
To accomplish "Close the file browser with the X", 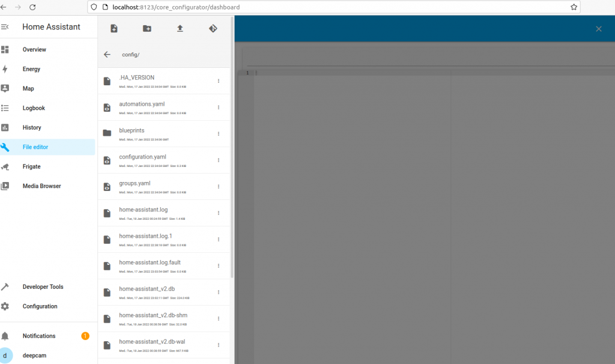I will 599,29.
